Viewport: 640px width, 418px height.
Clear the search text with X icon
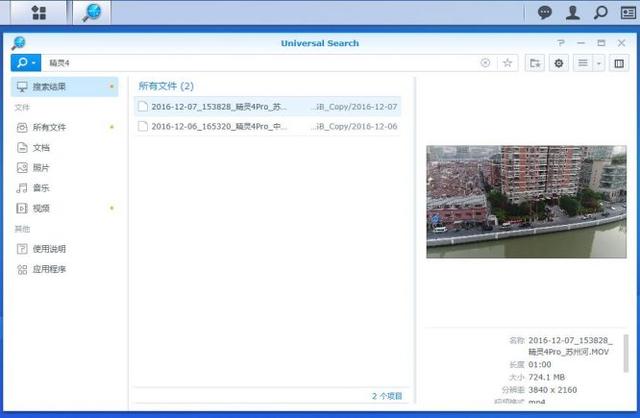tap(485, 62)
